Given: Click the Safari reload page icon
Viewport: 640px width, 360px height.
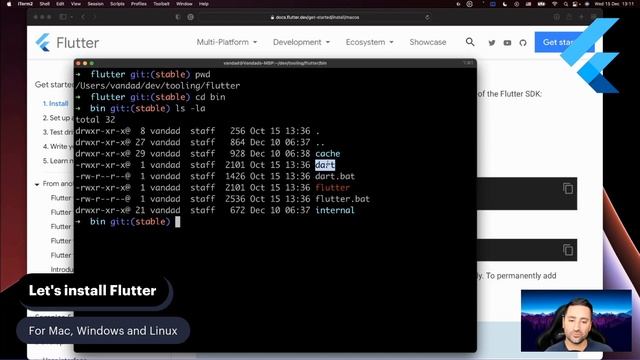Looking at the screenshot, I should 427,17.
